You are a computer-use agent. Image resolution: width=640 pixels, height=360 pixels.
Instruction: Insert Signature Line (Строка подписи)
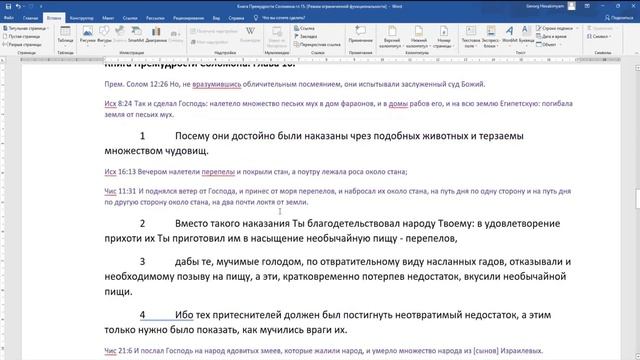pos(557,28)
